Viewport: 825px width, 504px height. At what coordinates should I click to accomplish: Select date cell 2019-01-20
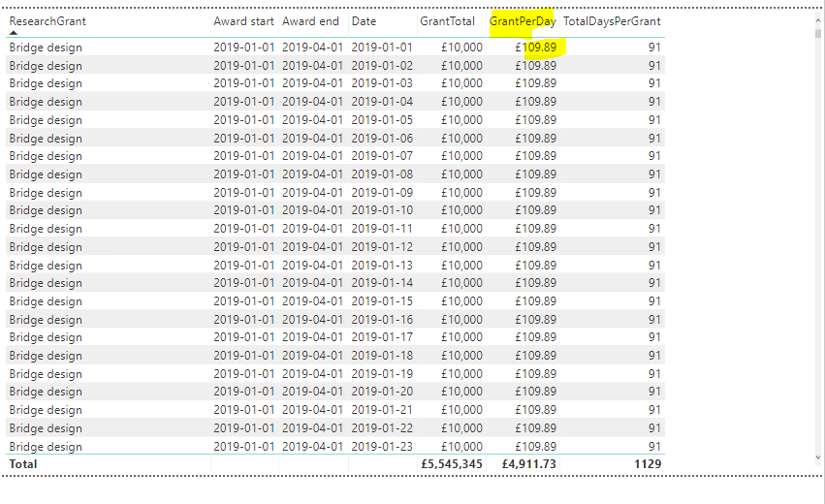point(382,391)
